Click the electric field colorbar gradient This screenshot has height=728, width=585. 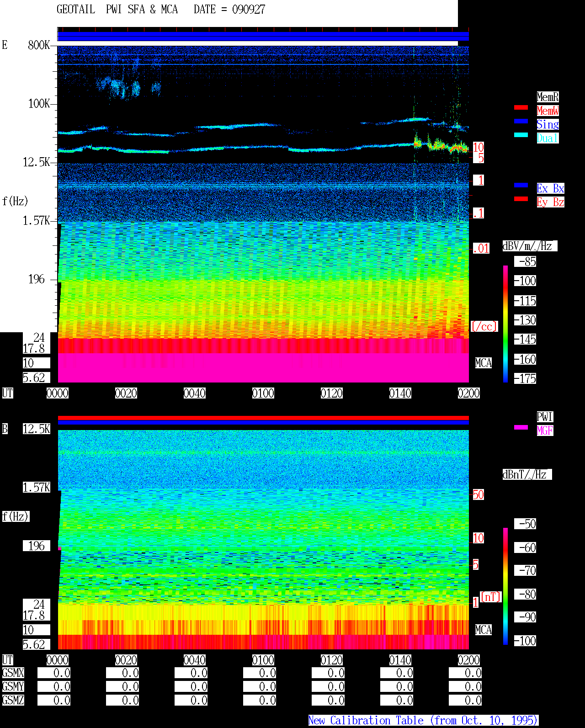pos(505,324)
